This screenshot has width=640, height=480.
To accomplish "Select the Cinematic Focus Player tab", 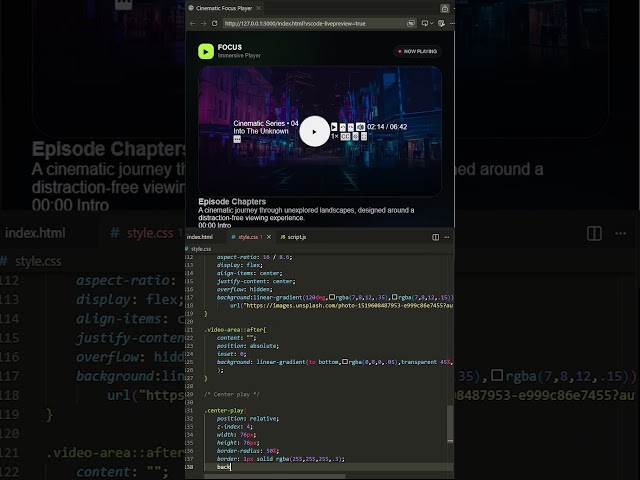I will (224, 8).
